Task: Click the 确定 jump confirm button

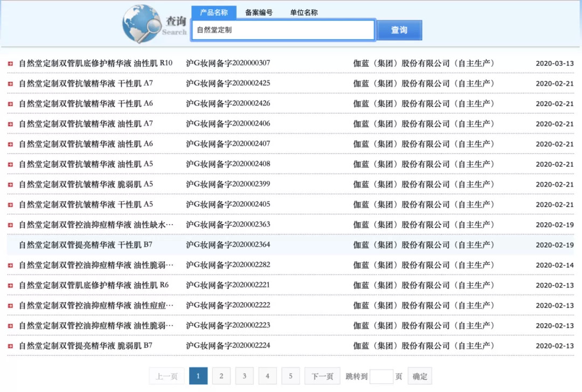Action: coord(420,376)
